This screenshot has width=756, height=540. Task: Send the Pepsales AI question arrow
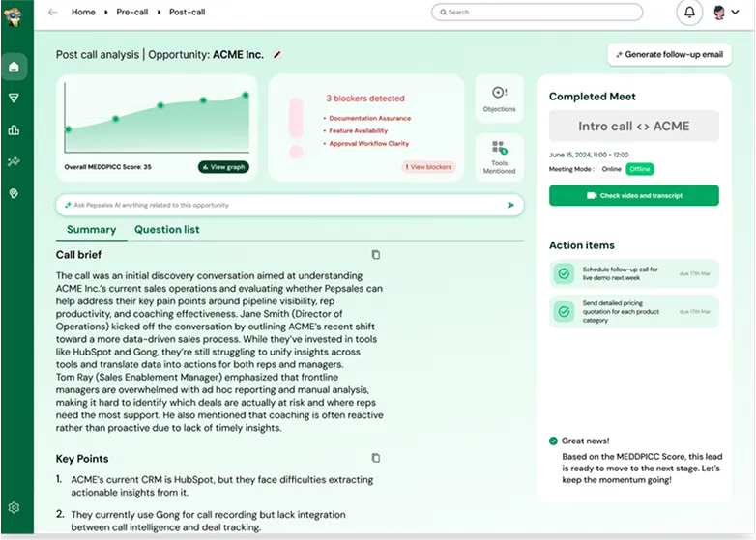(510, 205)
